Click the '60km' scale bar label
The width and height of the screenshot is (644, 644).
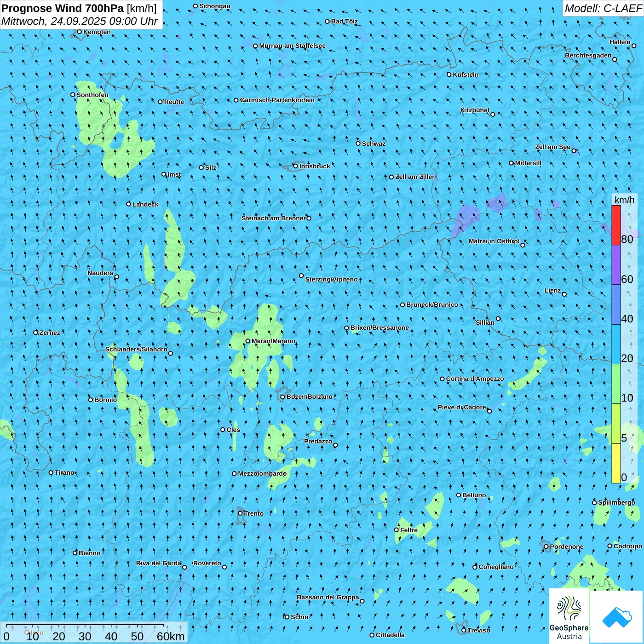click(171, 637)
